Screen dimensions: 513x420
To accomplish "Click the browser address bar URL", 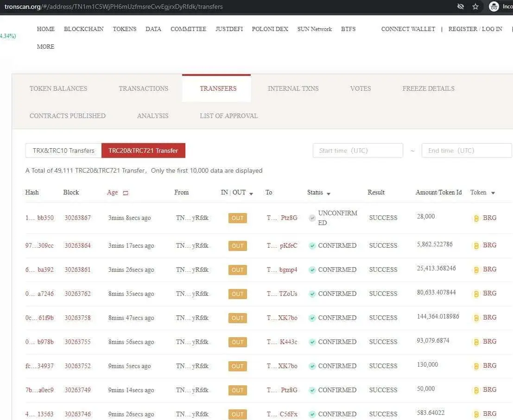I will [114, 6].
